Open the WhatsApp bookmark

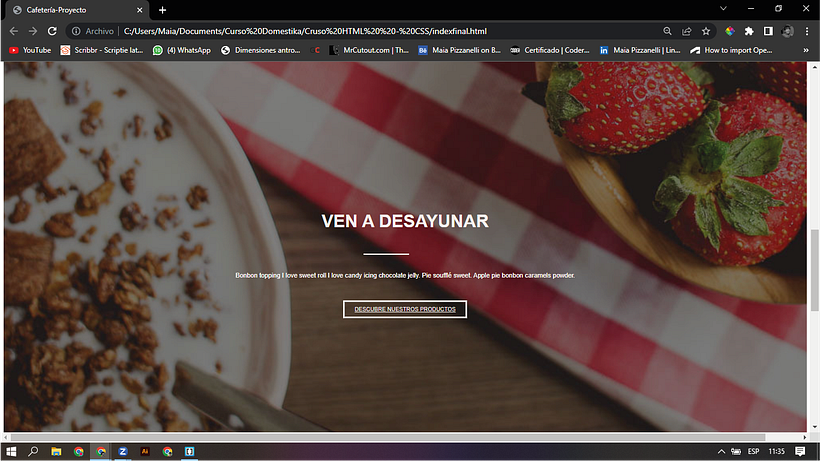tap(182, 50)
